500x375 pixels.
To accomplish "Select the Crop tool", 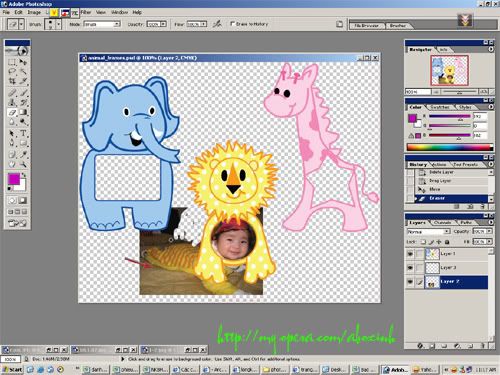I will tap(12, 81).
